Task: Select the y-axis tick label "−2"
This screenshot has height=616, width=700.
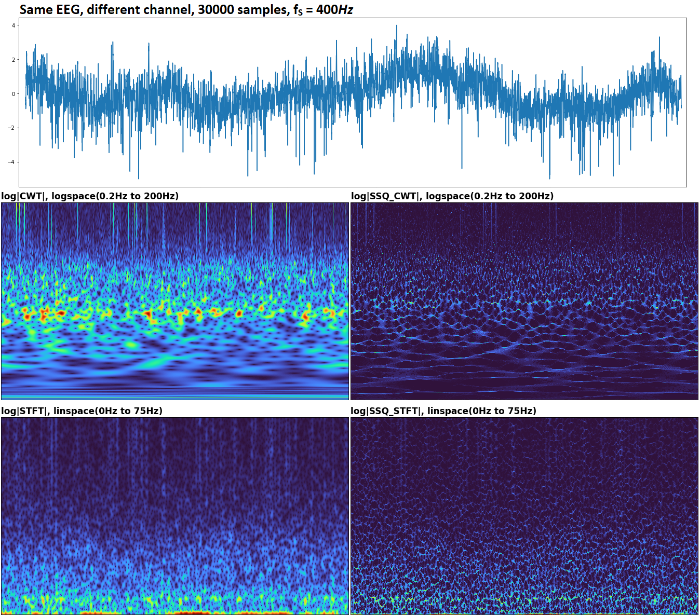Action: click(12, 128)
